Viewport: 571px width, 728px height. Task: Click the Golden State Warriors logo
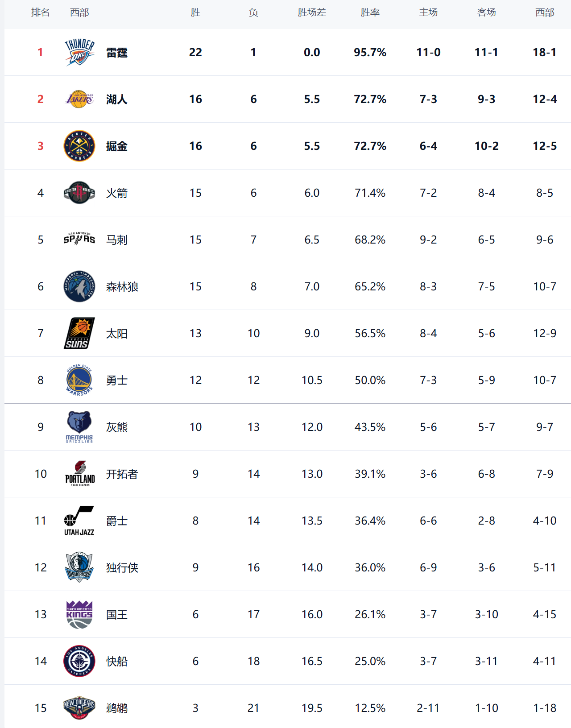[x=79, y=380]
